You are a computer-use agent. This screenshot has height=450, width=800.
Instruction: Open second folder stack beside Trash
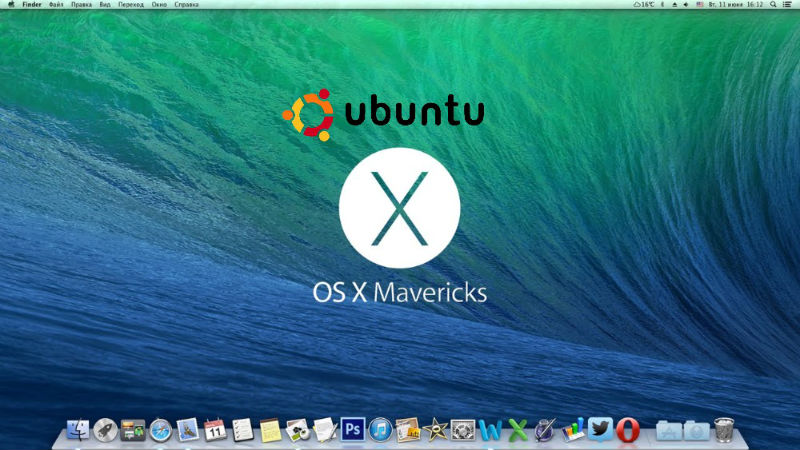coord(696,431)
